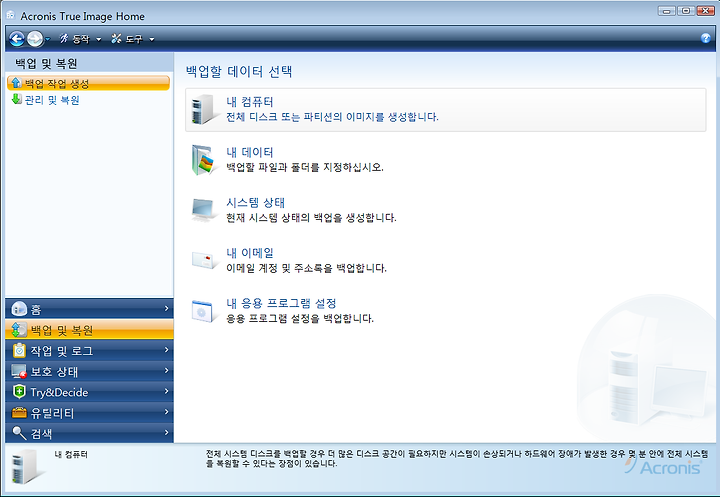720x497 pixels.
Task: Click the envelope icon for 내 이메일
Action: click(x=203, y=260)
